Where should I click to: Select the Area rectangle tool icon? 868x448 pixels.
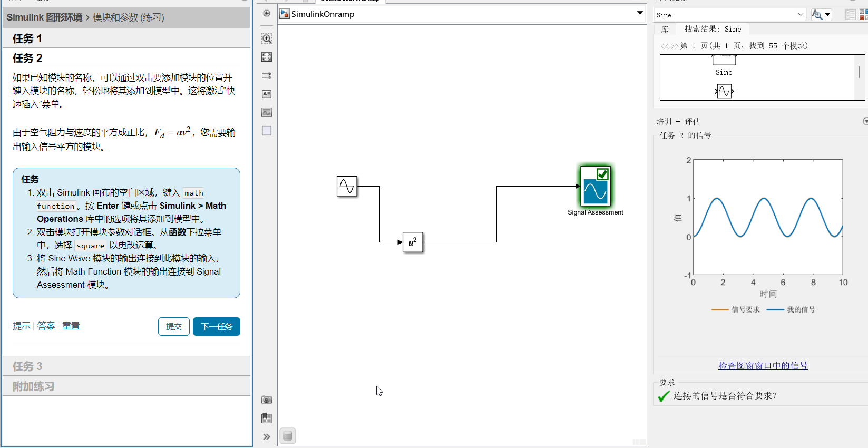(267, 131)
